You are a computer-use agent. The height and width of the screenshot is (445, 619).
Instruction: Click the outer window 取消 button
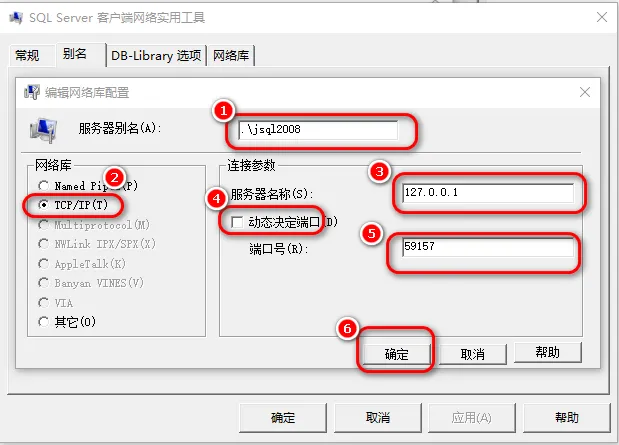pyautogui.click(x=378, y=418)
